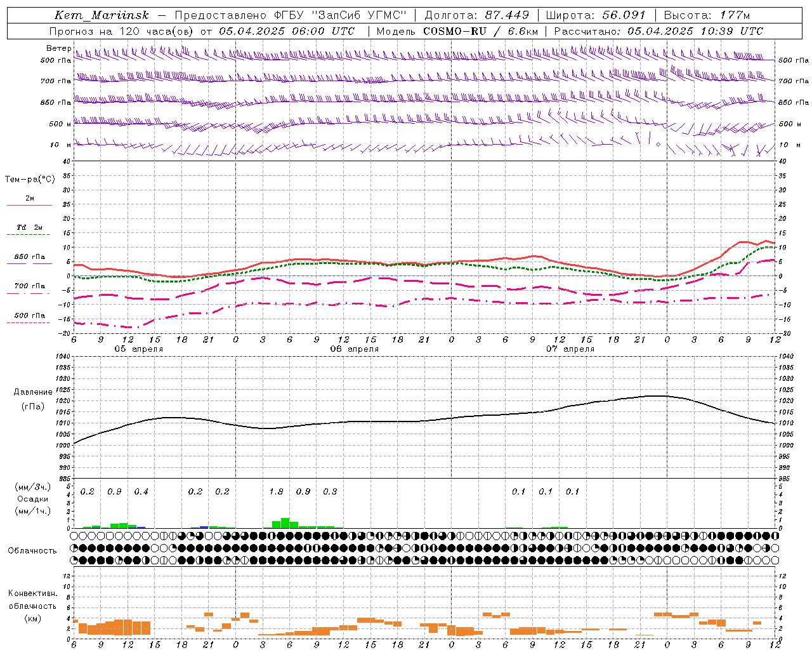Image resolution: width=812 pixels, height=650 pixels.
Task: Click the 'Давление' pressure chart title
Action: [x=33, y=392]
